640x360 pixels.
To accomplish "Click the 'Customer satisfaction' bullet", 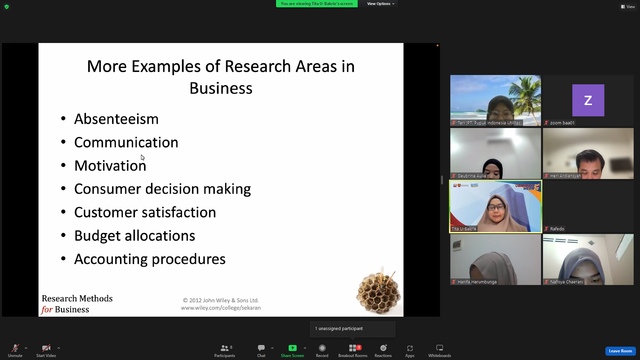I will pyautogui.click(x=145, y=212).
